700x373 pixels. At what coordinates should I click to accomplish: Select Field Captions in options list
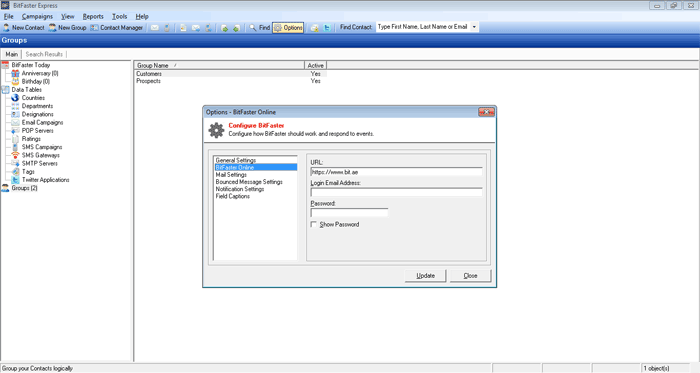pyautogui.click(x=255, y=196)
